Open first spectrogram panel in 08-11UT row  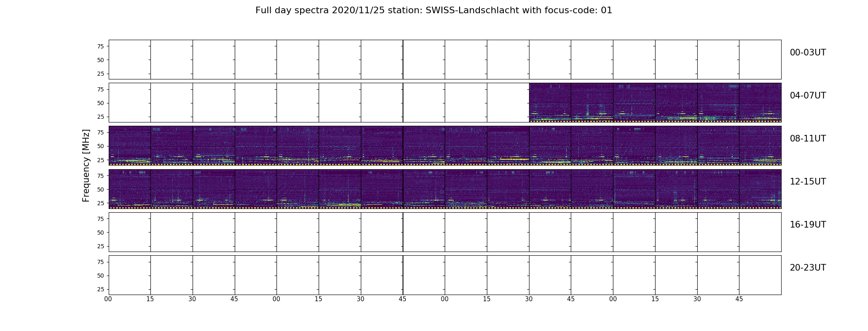(130, 146)
